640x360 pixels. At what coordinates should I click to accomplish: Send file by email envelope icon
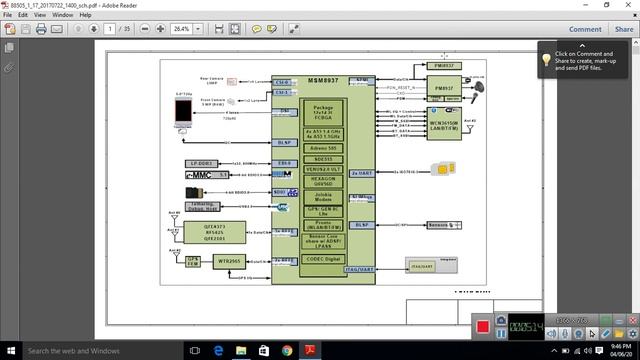[57, 29]
